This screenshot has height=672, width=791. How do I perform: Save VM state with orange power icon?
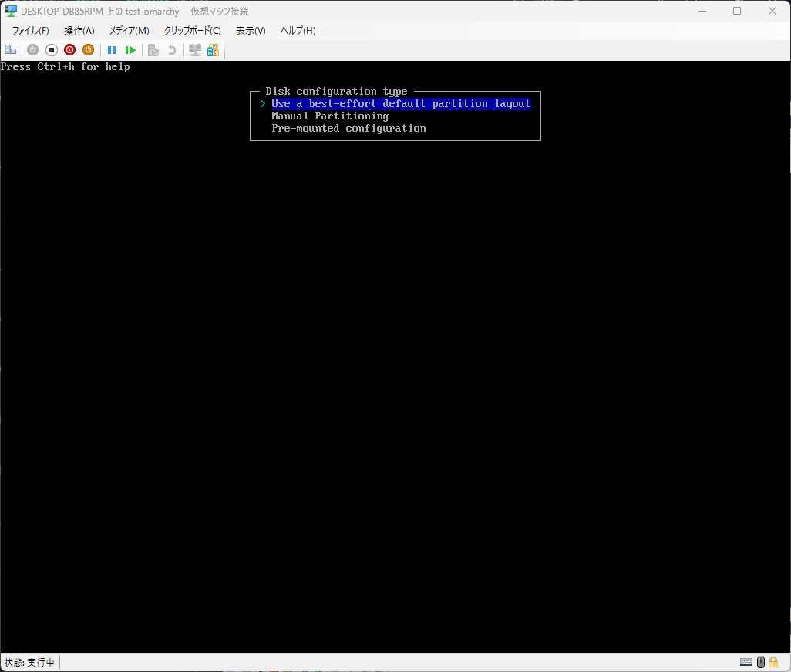pyautogui.click(x=88, y=50)
